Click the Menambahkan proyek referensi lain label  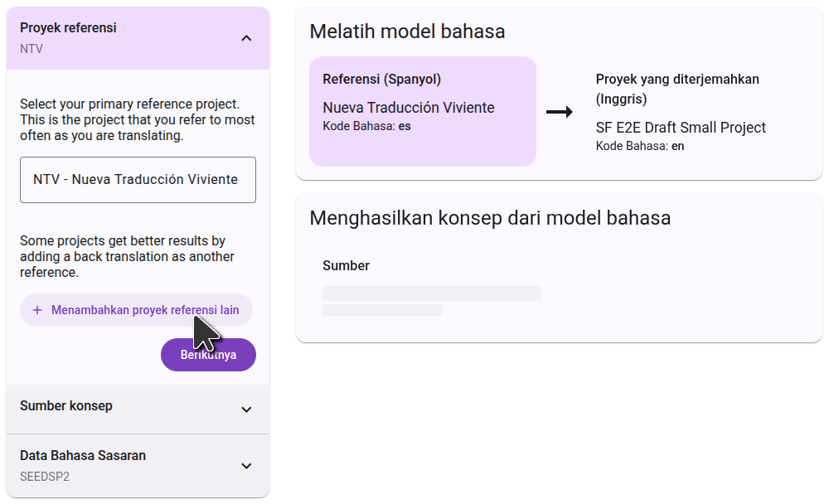145,310
